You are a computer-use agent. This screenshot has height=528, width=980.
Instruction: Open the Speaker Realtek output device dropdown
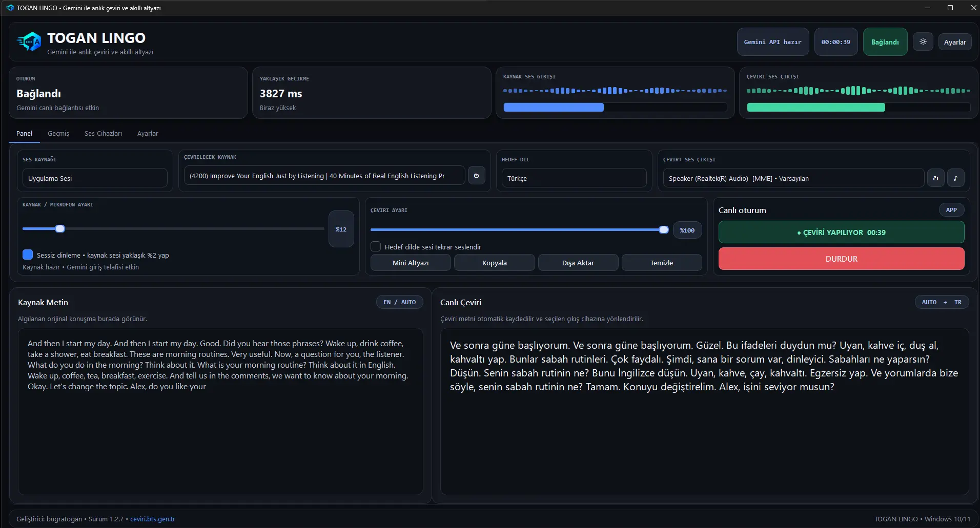(793, 178)
